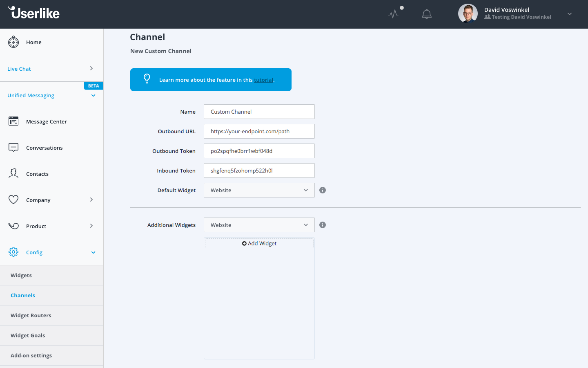Open the Default Widget dropdown
The width and height of the screenshot is (588, 368).
[x=259, y=190]
